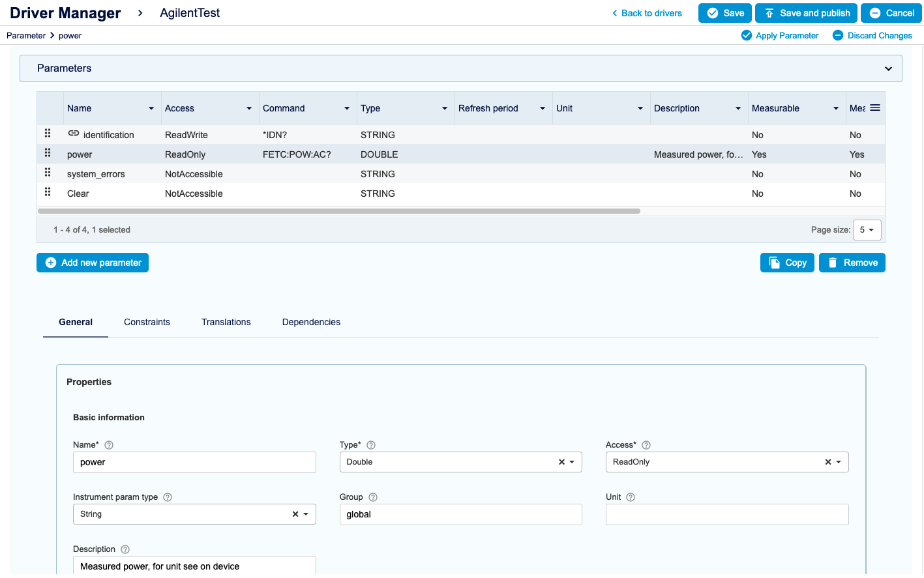Screen dimensions: 924x578
Task: Click the help icon next to Group
Action: pyautogui.click(x=373, y=497)
